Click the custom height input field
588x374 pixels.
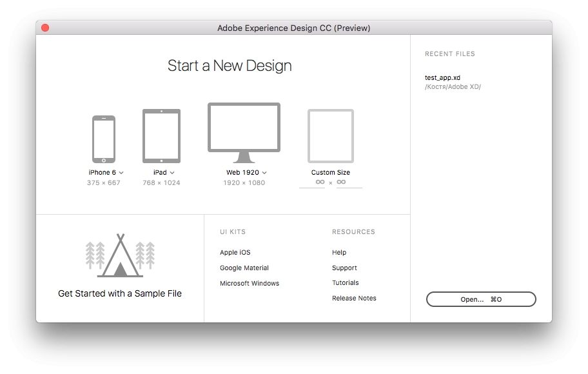[349, 182]
